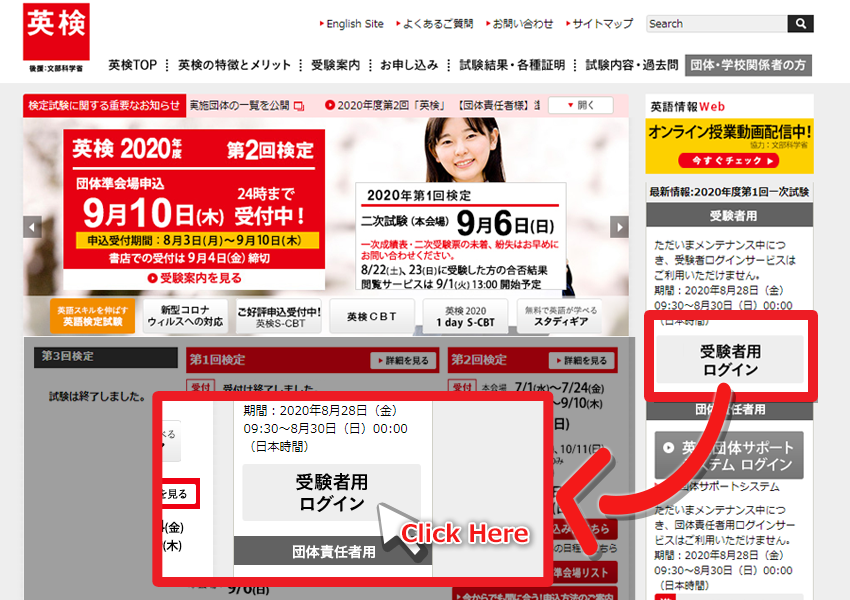Open the 団体・学校関係者の方 tab
The width and height of the screenshot is (850, 600).
(x=748, y=65)
